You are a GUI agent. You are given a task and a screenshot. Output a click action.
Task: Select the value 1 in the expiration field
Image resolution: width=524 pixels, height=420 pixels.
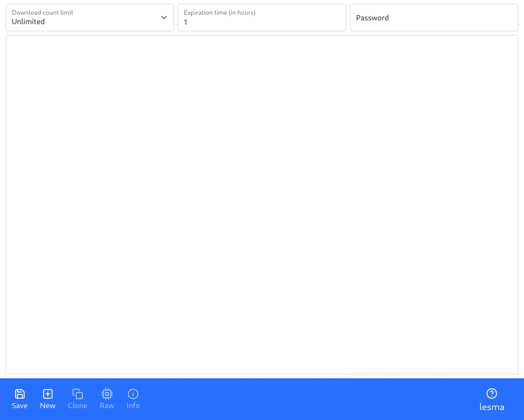(186, 22)
